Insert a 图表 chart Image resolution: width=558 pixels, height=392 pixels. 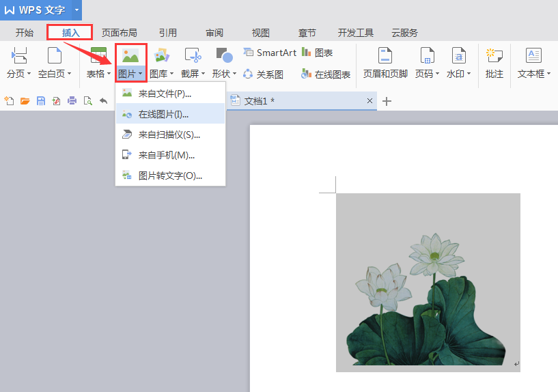coord(317,53)
